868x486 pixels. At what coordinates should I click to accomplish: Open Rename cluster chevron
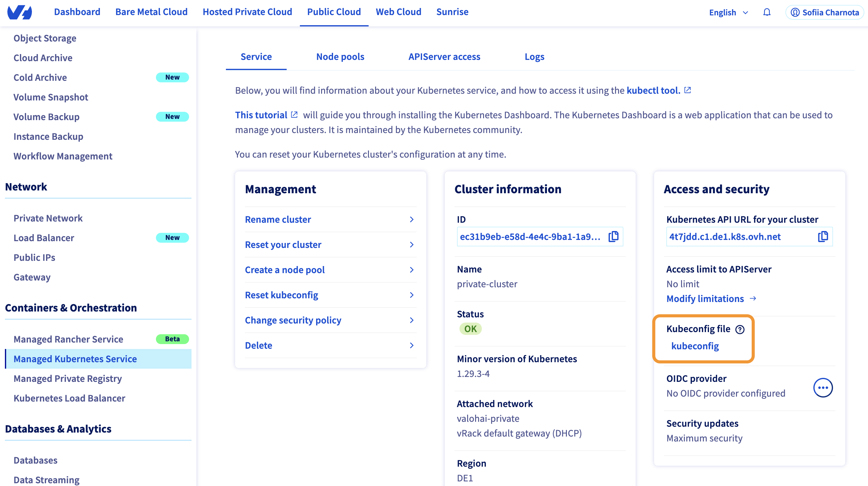[x=411, y=220]
